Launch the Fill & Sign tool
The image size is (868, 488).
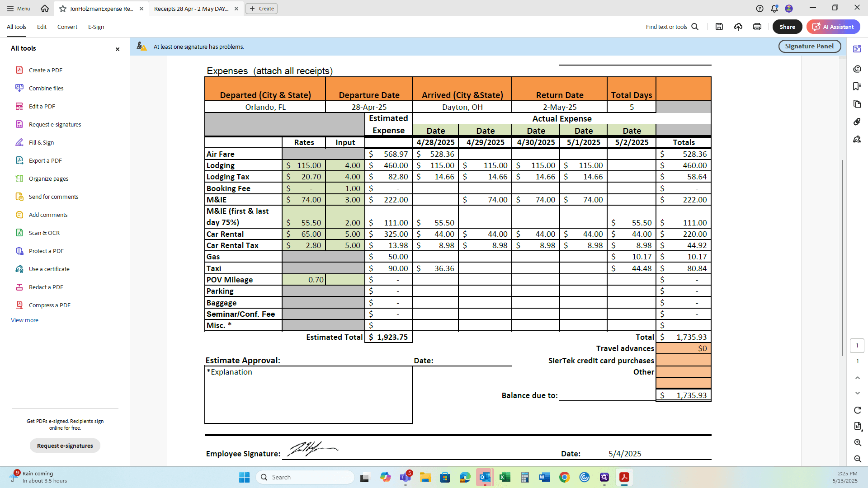(x=41, y=142)
